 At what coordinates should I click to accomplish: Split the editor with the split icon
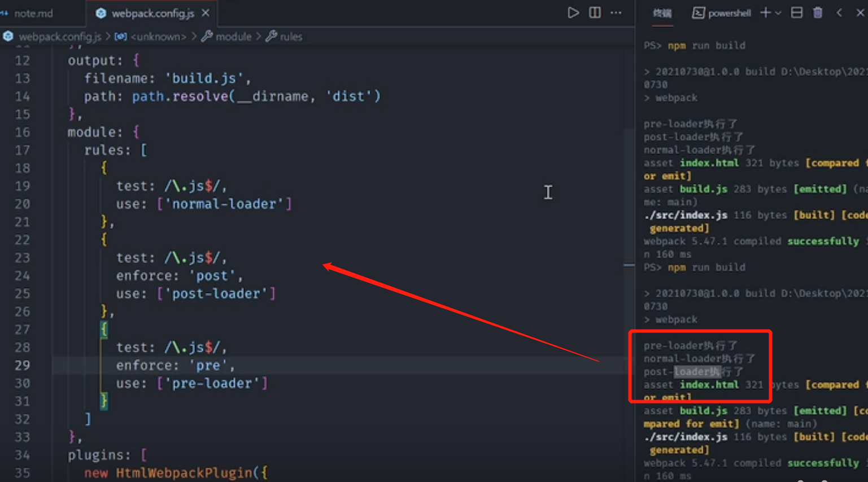595,13
